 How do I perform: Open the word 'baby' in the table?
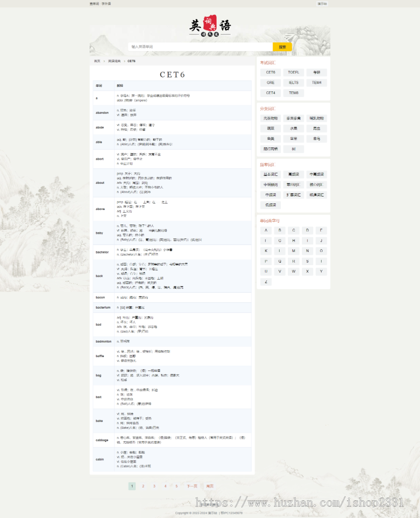[x=99, y=233]
